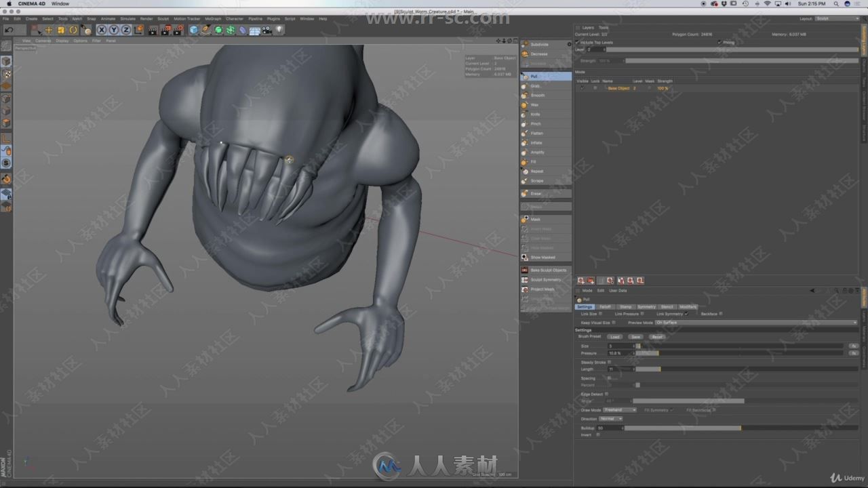Select the Flatten sculpt brush
868x488 pixels.
pyautogui.click(x=546, y=134)
